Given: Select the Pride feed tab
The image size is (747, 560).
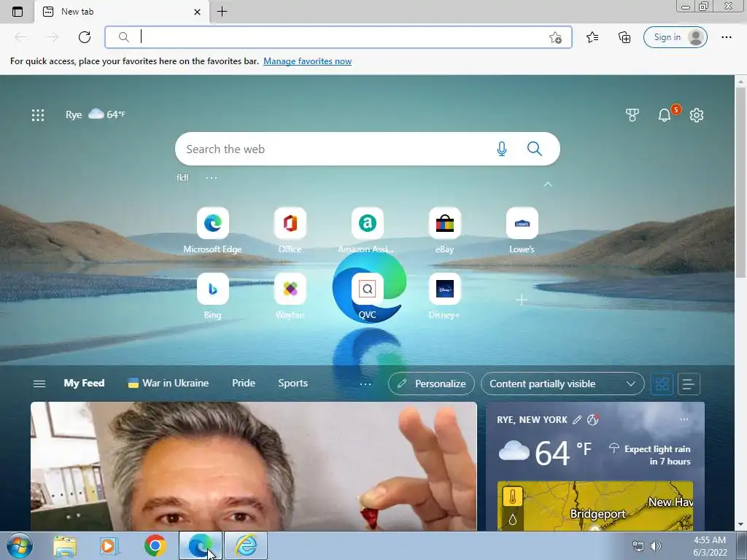Looking at the screenshot, I should point(244,384).
